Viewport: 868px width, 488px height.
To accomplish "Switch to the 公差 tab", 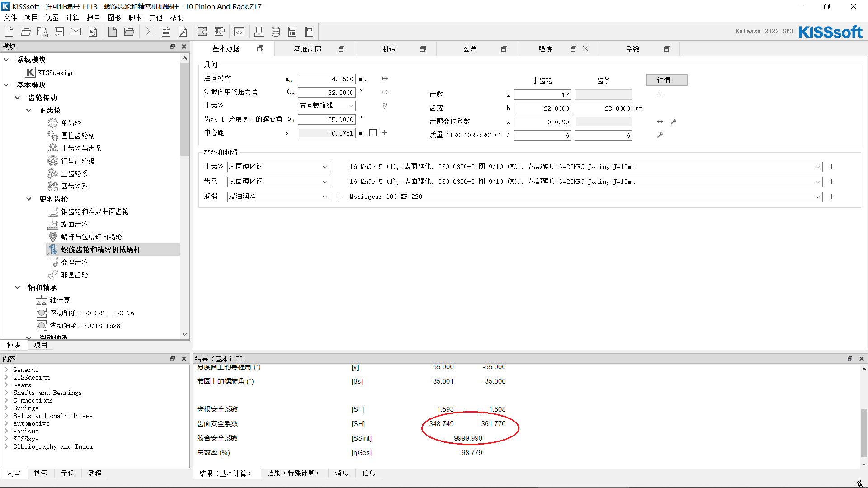I will 470,49.
